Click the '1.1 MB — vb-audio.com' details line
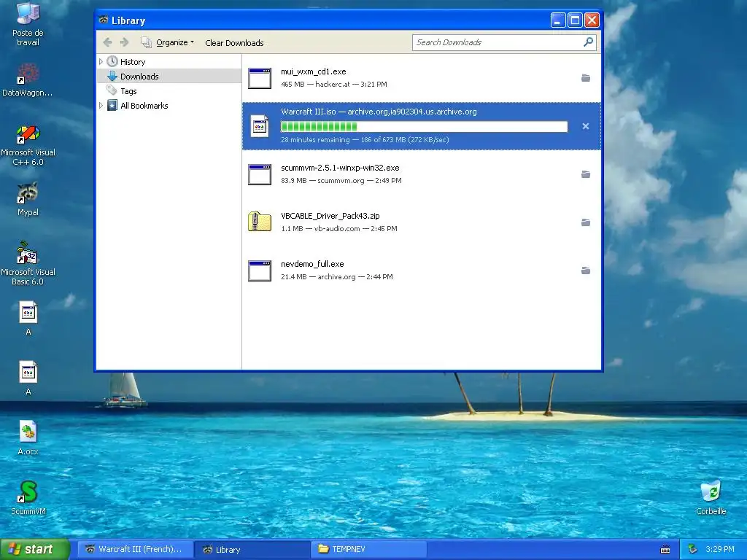747x560 pixels. (338, 228)
